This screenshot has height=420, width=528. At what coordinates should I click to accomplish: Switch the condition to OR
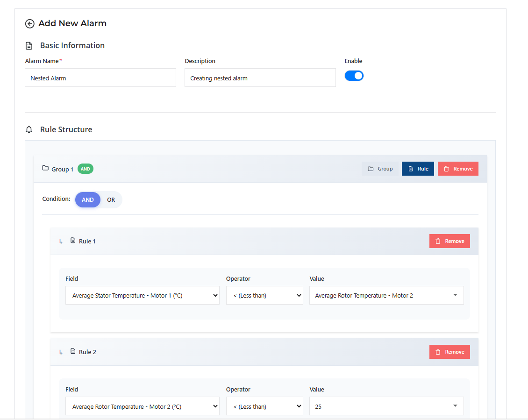coord(111,199)
